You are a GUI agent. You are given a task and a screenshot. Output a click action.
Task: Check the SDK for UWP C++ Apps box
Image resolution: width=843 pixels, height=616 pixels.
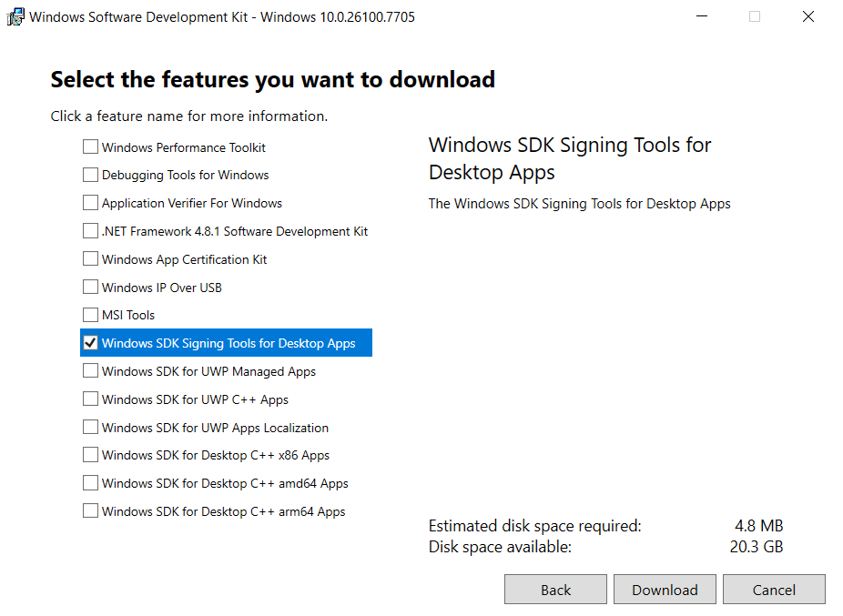pos(90,399)
